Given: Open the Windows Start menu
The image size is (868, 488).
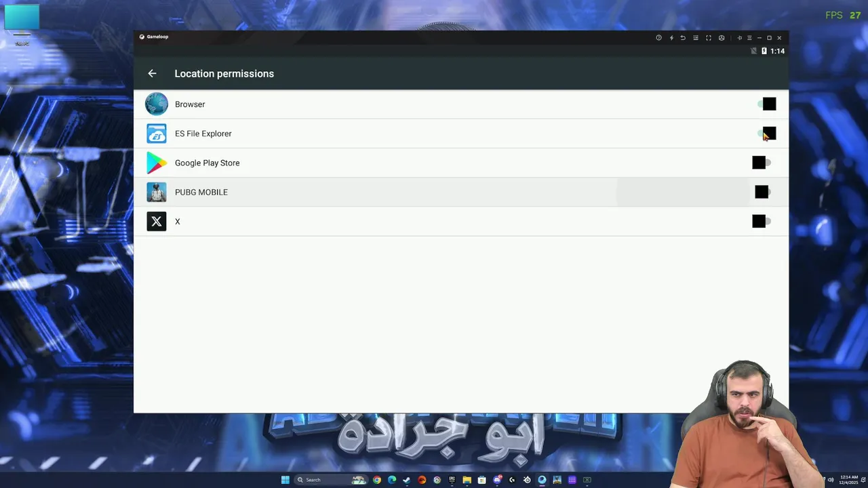Looking at the screenshot, I should [x=285, y=480].
